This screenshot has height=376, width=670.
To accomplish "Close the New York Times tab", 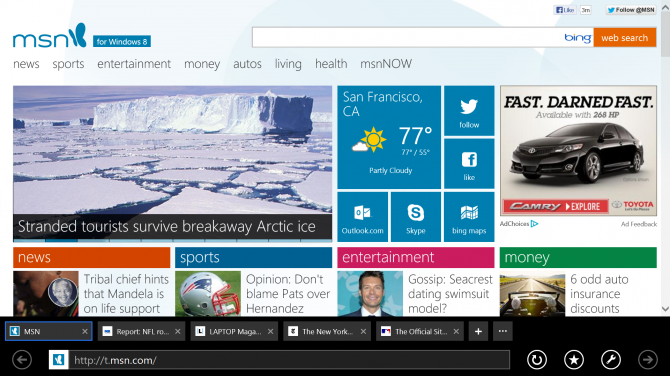I will click(363, 331).
